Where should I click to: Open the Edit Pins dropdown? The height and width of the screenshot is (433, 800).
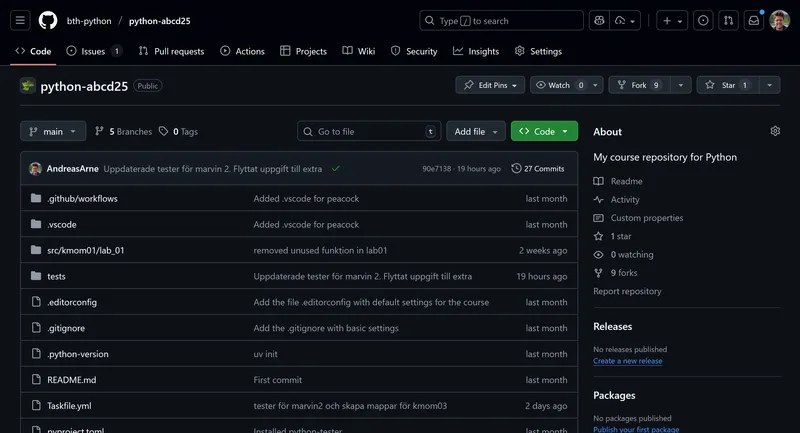490,85
